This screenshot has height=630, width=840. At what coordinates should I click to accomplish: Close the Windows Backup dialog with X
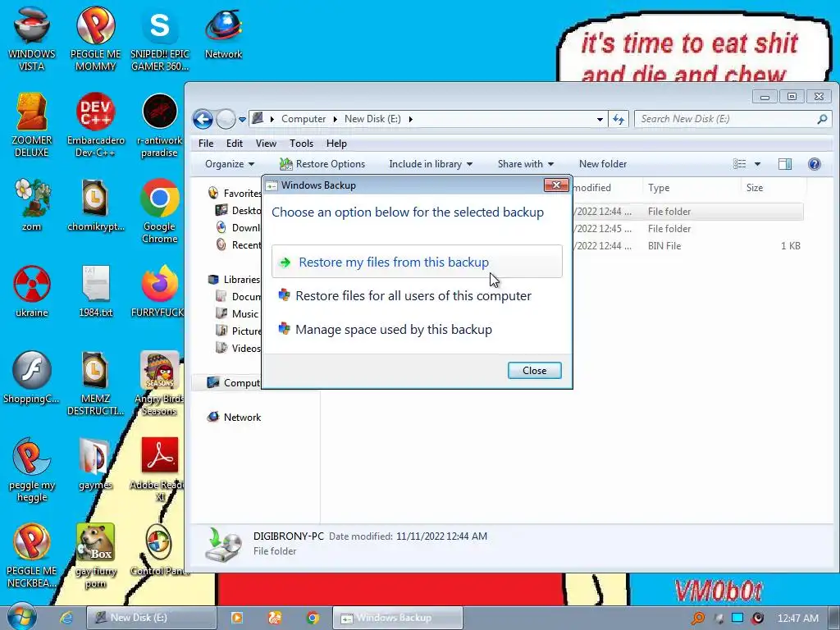pos(556,185)
